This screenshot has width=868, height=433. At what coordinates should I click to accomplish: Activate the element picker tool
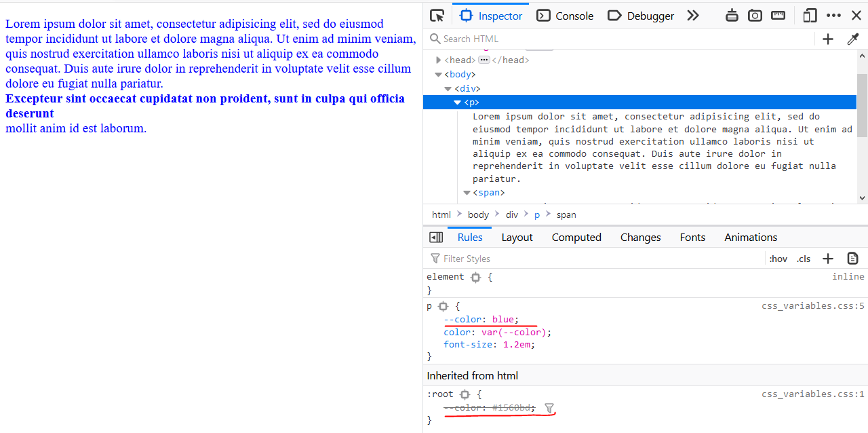pos(437,16)
